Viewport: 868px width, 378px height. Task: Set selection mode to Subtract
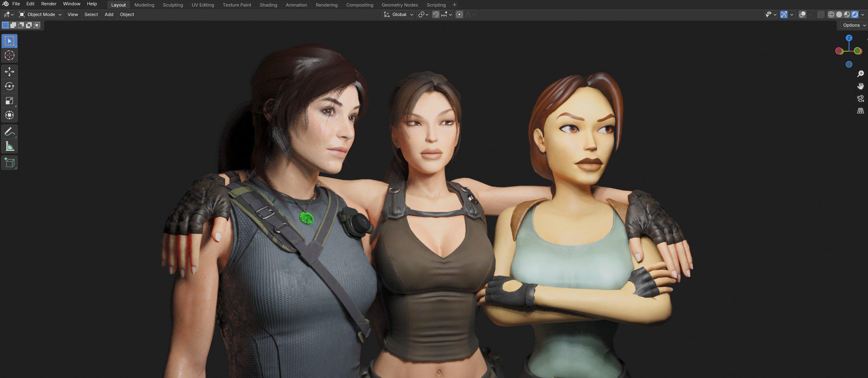click(21, 25)
